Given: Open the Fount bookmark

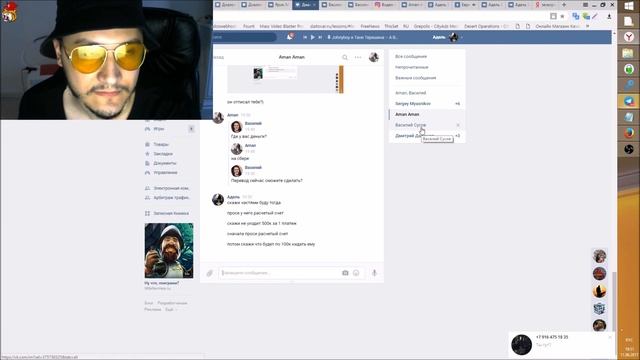Looking at the screenshot, I should tap(249, 26).
